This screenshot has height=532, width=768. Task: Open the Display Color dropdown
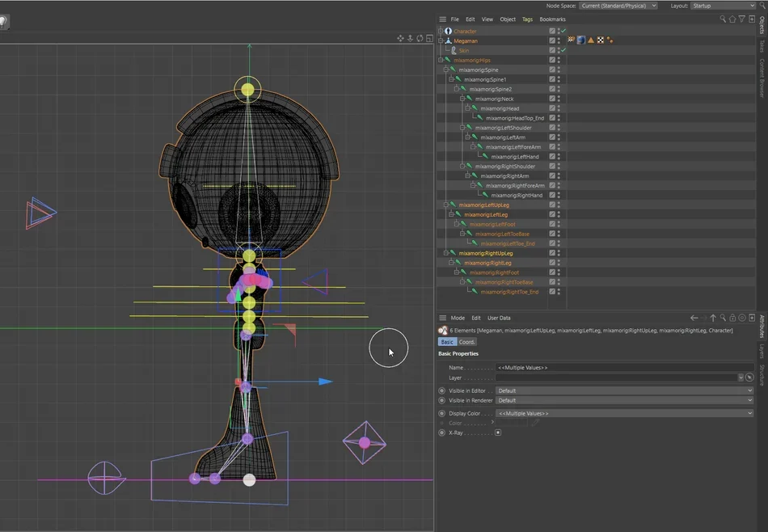pyautogui.click(x=624, y=413)
